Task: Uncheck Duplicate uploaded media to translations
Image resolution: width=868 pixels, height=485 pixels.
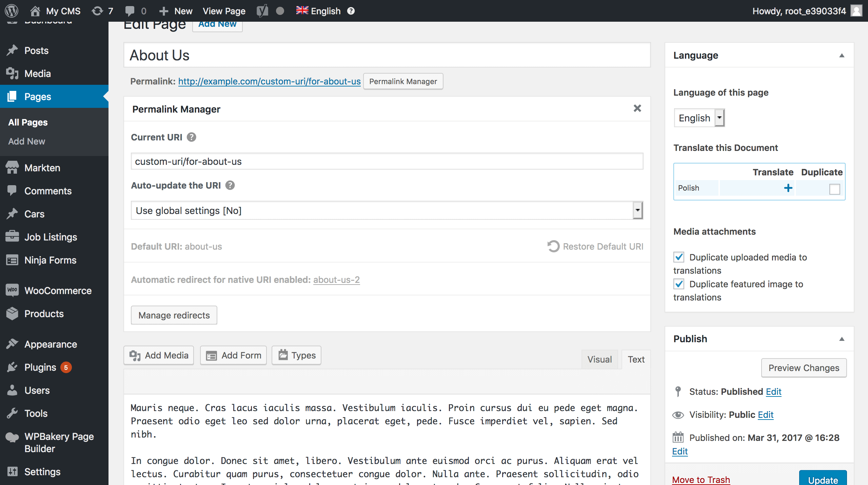Action: pos(679,257)
